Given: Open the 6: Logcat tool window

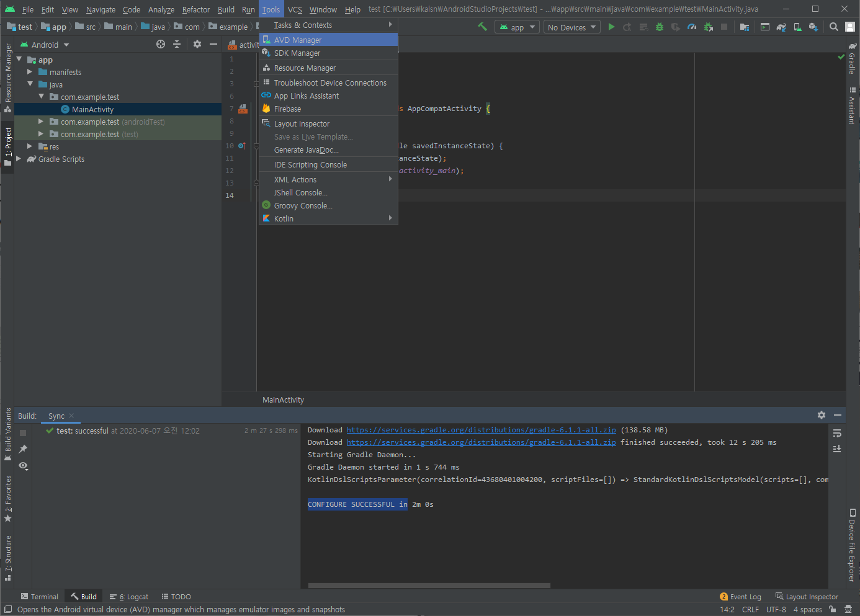Looking at the screenshot, I should coord(129,596).
